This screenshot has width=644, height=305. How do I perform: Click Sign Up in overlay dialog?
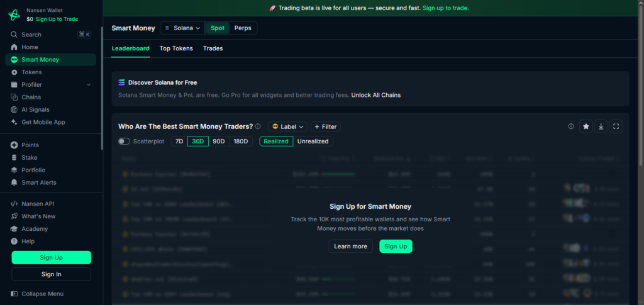pyautogui.click(x=396, y=247)
